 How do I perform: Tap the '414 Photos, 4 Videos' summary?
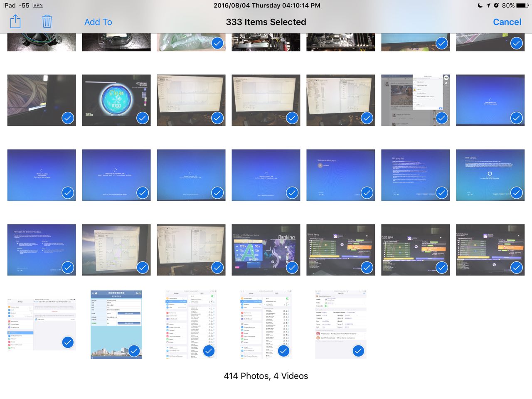[266, 376]
